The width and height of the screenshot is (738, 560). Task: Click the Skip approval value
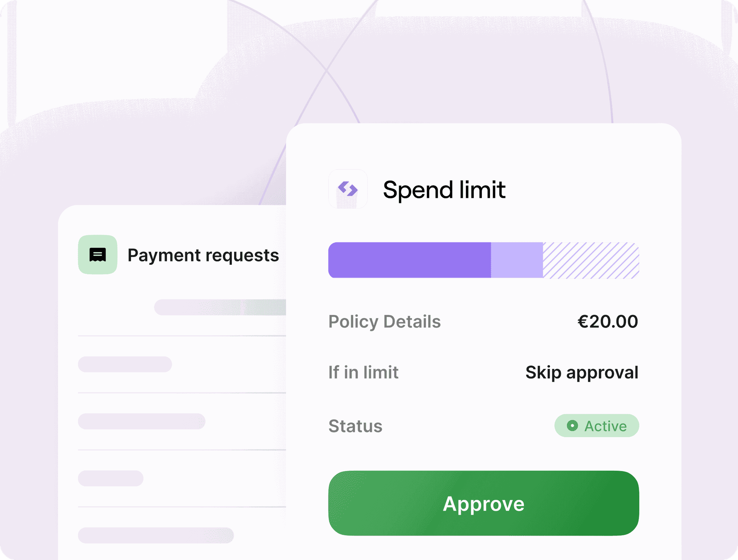(x=582, y=373)
